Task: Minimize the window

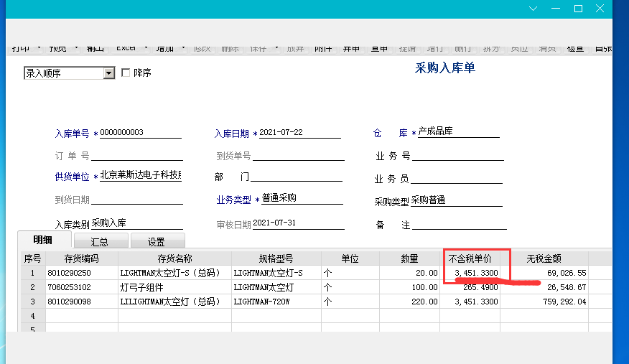Action: (556, 9)
